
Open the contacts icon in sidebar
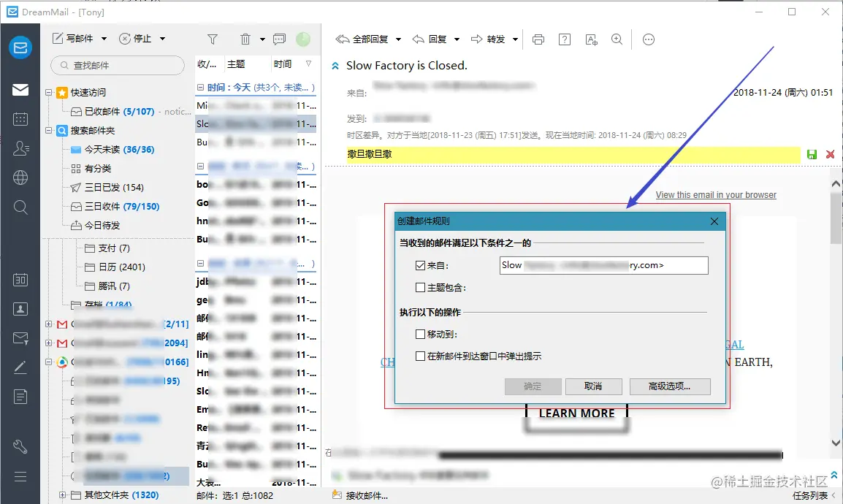(20, 148)
